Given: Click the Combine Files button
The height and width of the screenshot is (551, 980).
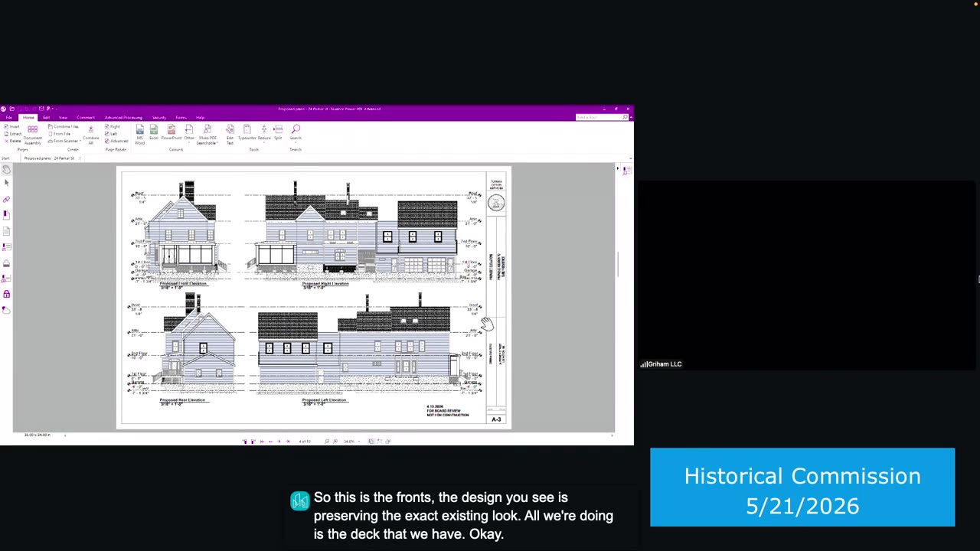Looking at the screenshot, I should [x=64, y=126].
